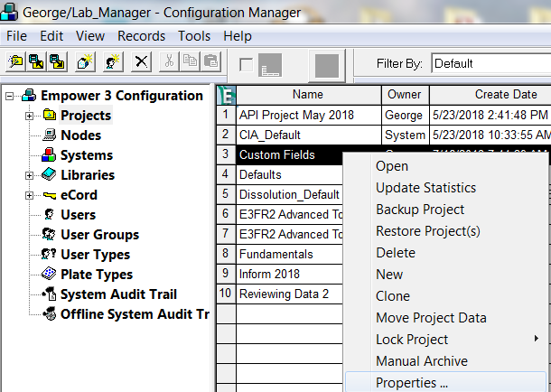Click the Copy toolbar icon
Image resolution: width=551 pixels, height=392 pixels.
click(x=190, y=61)
